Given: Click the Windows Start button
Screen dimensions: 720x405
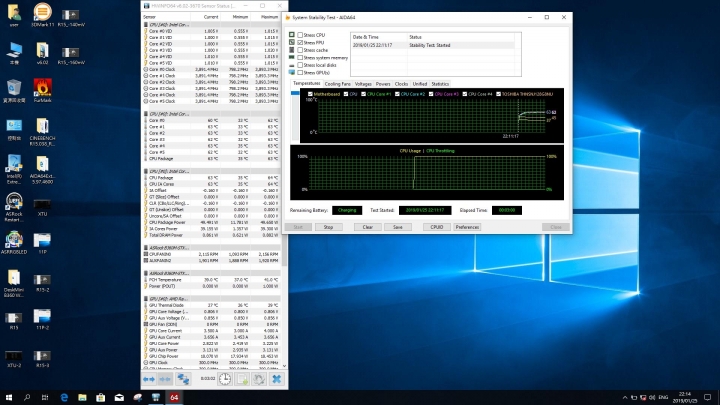Looking at the screenshot, I should pyautogui.click(x=8, y=398).
